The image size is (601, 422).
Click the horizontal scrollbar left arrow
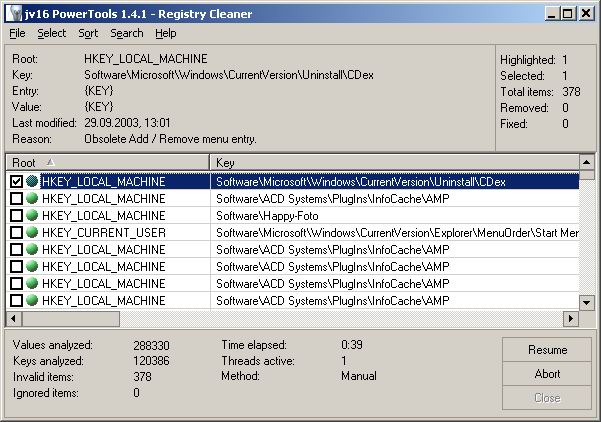click(14, 318)
